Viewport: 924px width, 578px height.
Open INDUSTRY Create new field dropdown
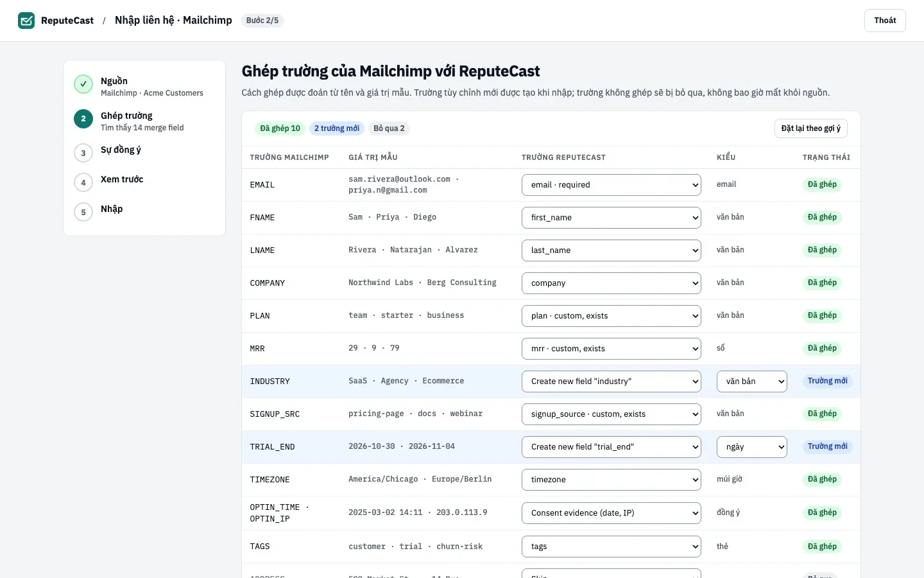click(x=612, y=381)
